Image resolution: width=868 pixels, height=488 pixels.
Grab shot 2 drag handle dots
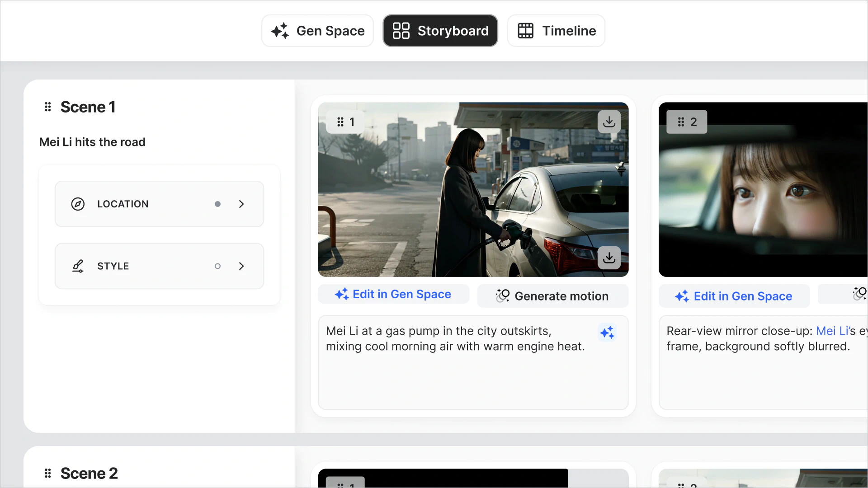pyautogui.click(x=681, y=122)
